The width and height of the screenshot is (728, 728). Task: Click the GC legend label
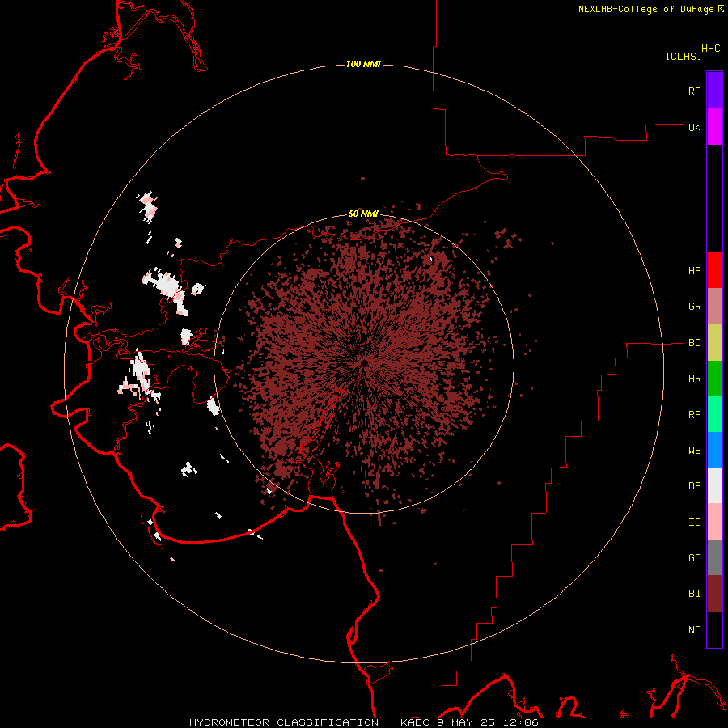694,558
